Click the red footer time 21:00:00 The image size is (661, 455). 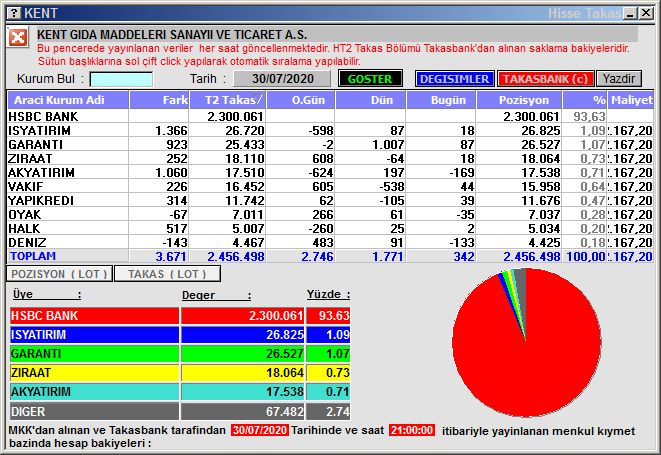[412, 430]
